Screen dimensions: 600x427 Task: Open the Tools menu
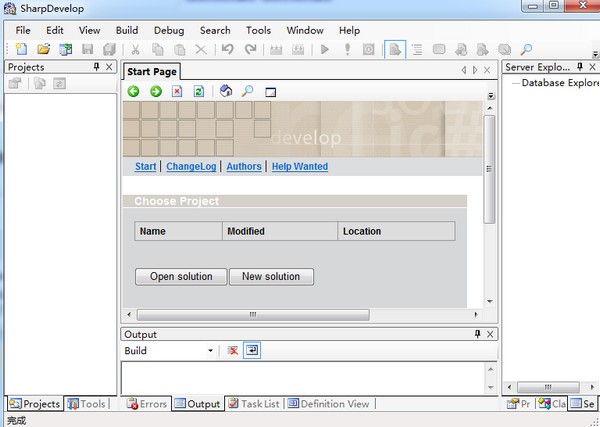point(258,30)
